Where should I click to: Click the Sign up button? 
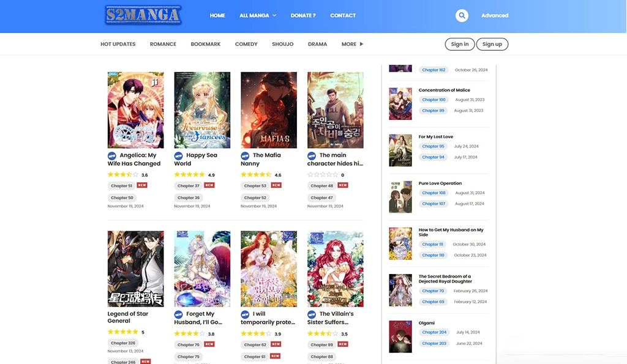[x=492, y=43]
